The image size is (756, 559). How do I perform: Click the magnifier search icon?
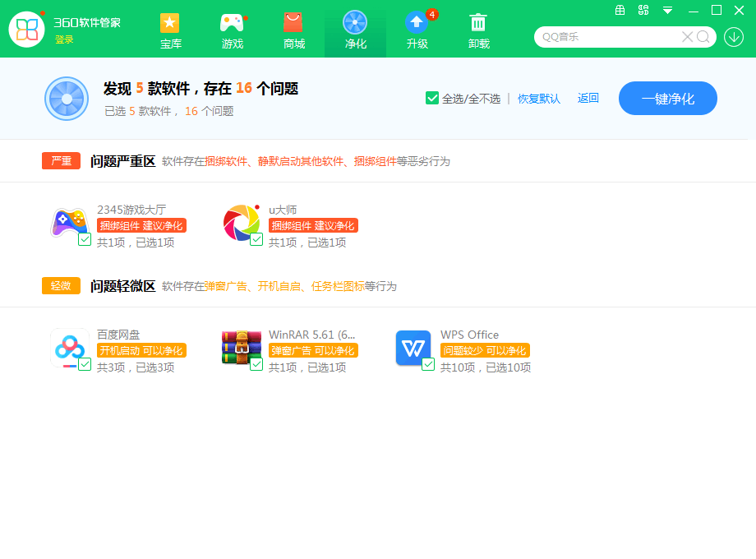coord(703,37)
